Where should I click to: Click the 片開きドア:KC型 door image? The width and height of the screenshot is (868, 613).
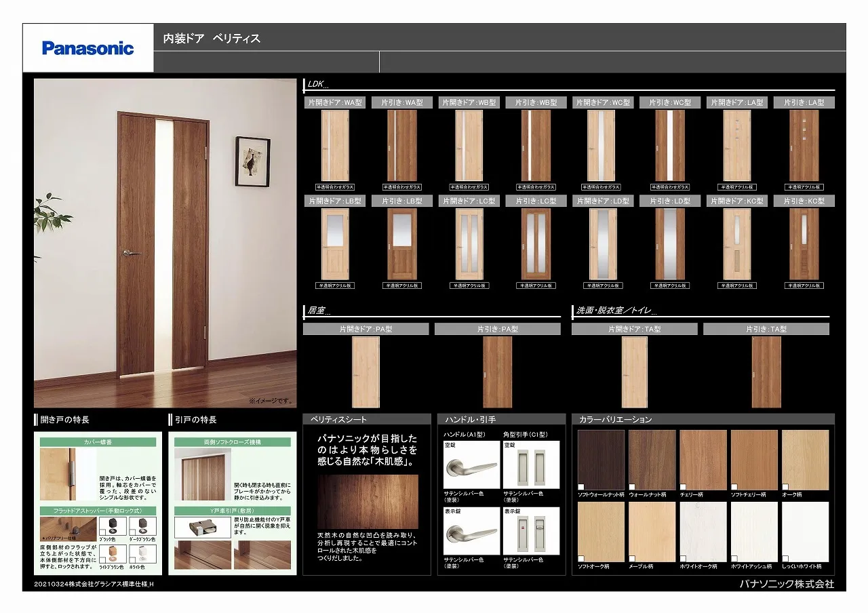(736, 244)
